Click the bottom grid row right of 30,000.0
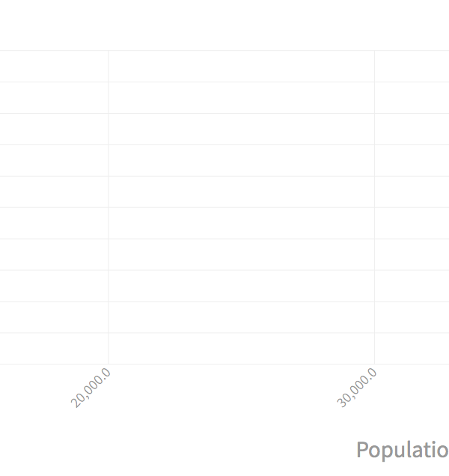Screen dimensions: 449x476 coord(412,349)
